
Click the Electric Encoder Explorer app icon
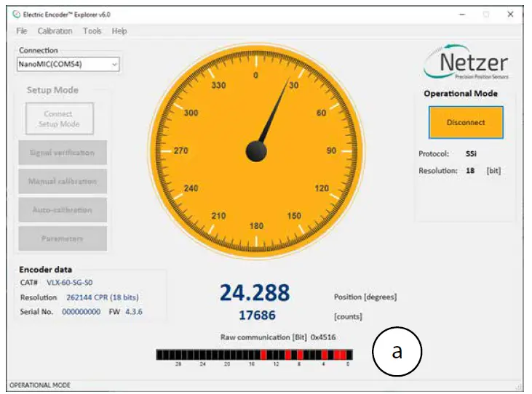click(x=16, y=15)
